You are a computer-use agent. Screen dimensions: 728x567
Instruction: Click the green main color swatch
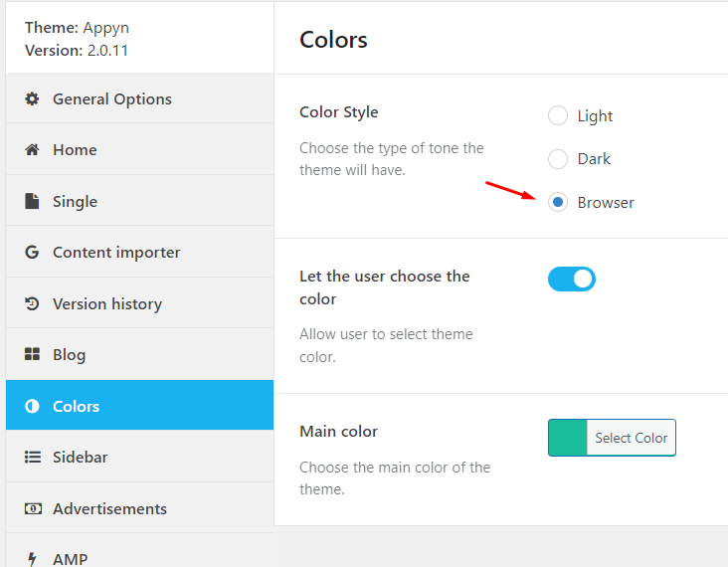click(x=568, y=438)
